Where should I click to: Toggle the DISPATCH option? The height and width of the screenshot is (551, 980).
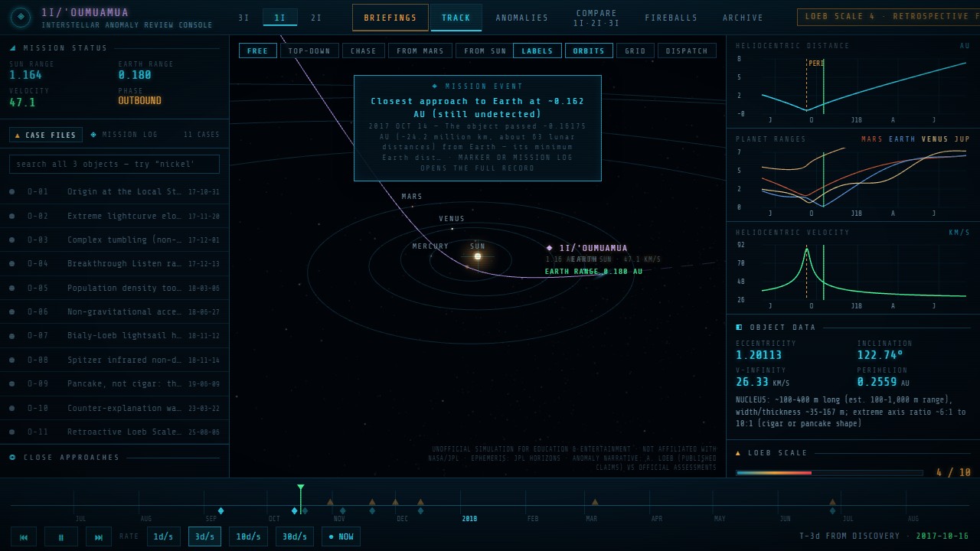click(687, 51)
